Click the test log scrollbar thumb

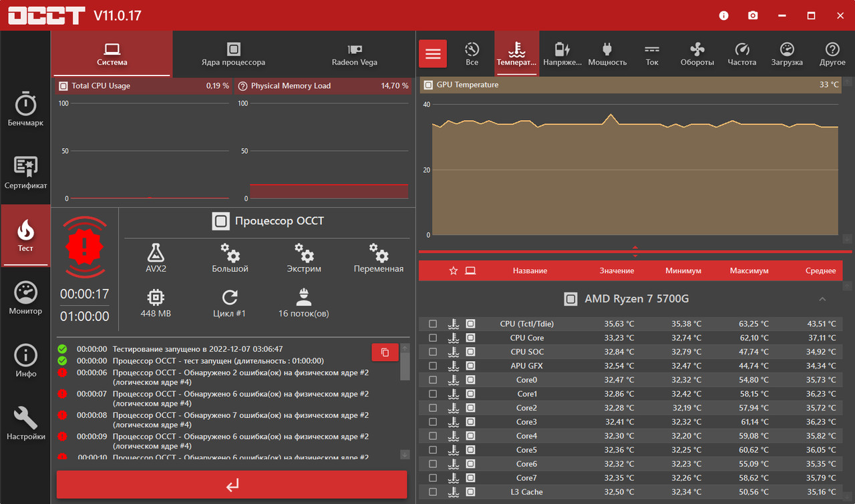405,366
